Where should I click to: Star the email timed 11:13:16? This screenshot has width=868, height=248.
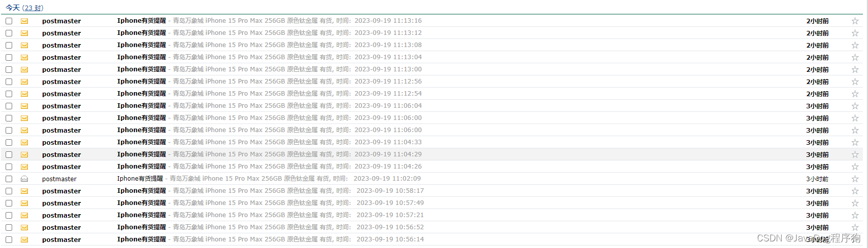coord(855,21)
